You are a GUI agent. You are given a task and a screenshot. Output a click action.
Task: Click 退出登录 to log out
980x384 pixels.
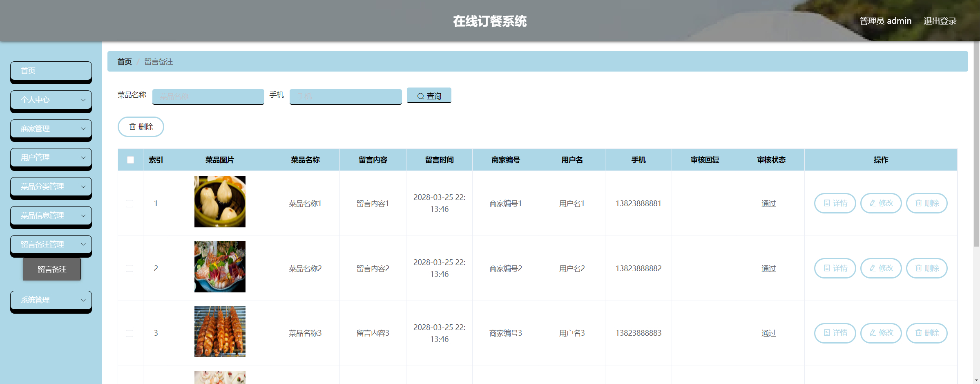[940, 21]
